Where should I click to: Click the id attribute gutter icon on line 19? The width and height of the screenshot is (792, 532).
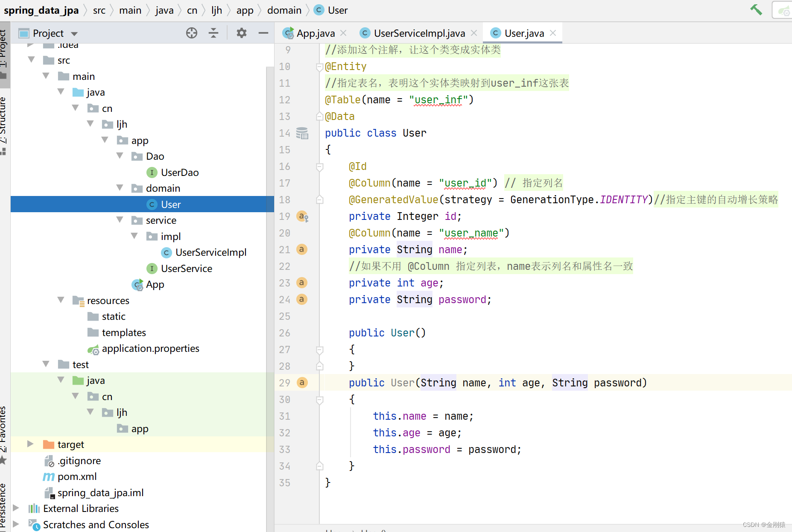tap(302, 216)
